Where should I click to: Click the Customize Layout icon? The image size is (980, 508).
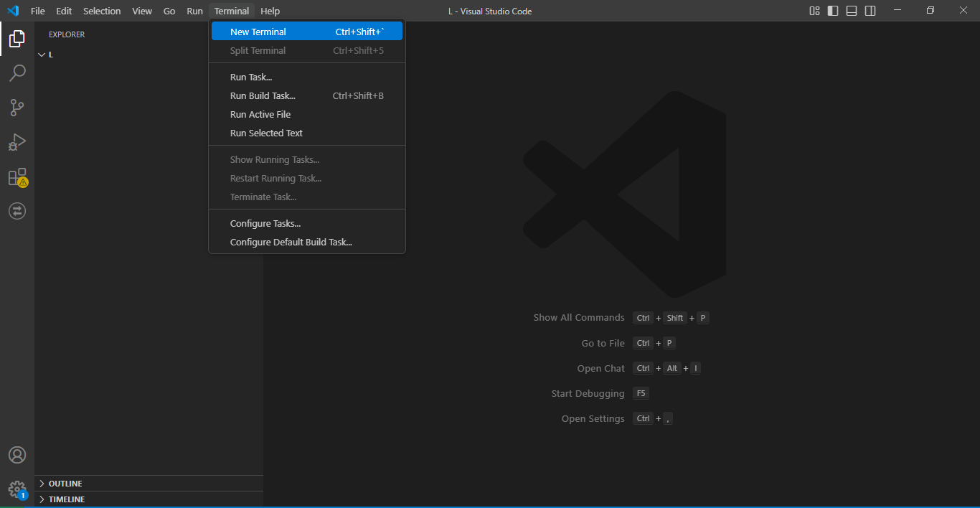coord(814,11)
